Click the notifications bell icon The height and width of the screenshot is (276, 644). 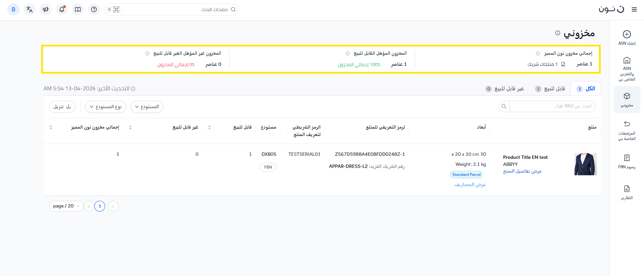(x=62, y=9)
